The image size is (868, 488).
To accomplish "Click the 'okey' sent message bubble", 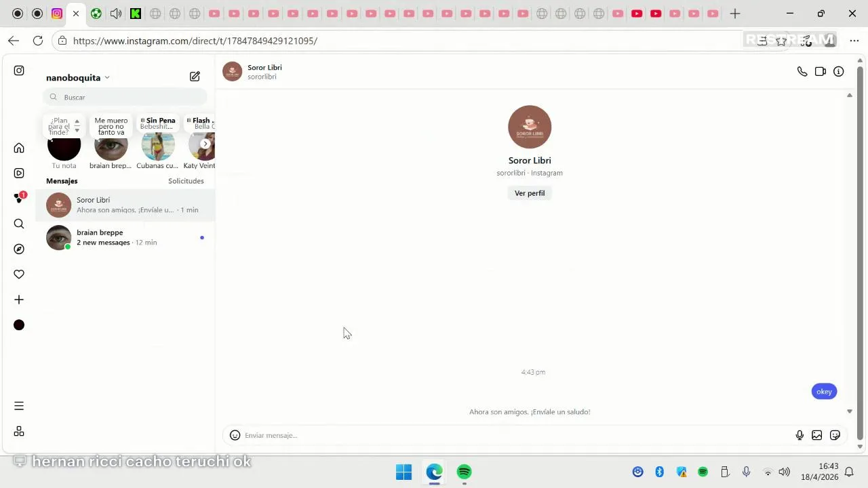I will pyautogui.click(x=824, y=391).
